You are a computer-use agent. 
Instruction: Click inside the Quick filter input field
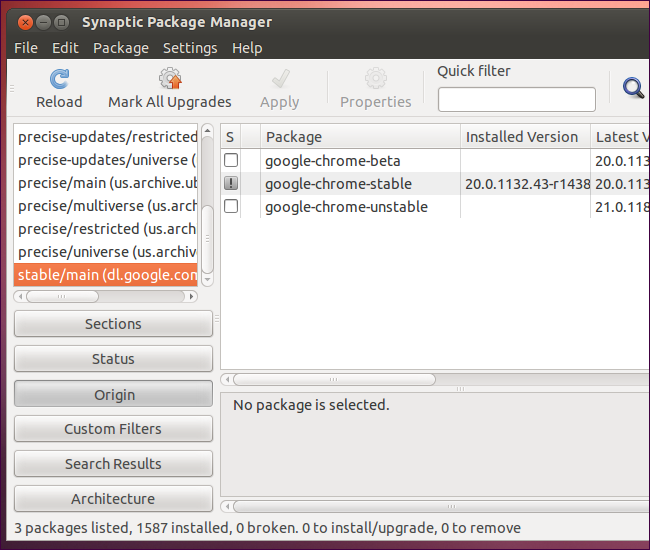tap(517, 99)
